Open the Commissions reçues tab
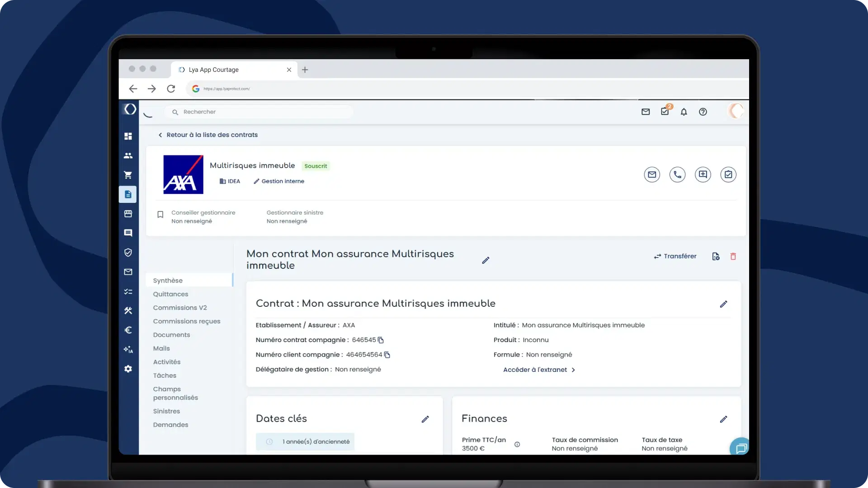 tap(186, 321)
